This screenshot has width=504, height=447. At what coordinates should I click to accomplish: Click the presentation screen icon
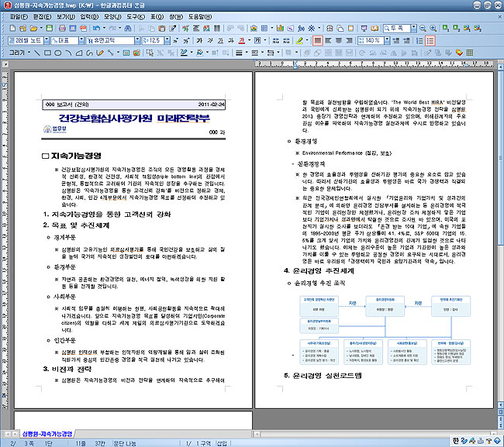tap(364, 28)
